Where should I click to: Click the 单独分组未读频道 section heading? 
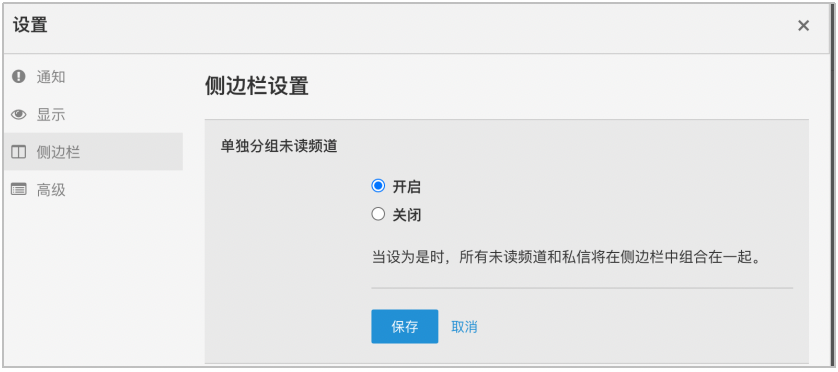click(279, 146)
